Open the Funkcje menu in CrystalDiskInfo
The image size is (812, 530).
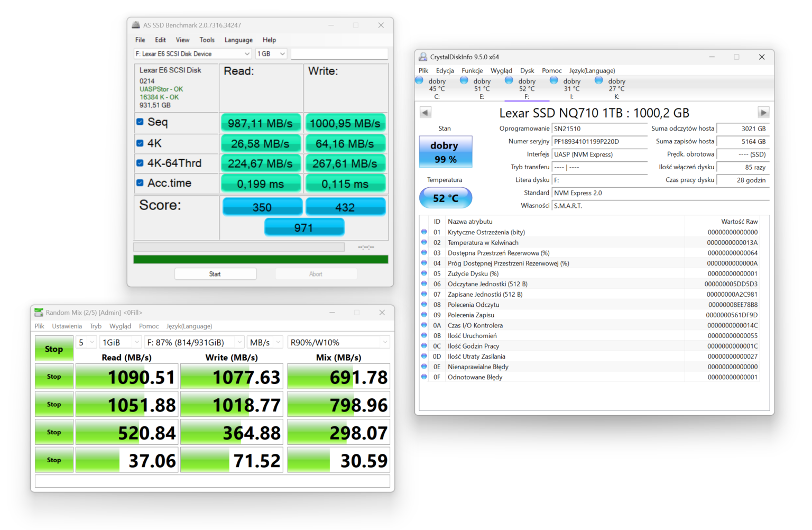pos(472,70)
